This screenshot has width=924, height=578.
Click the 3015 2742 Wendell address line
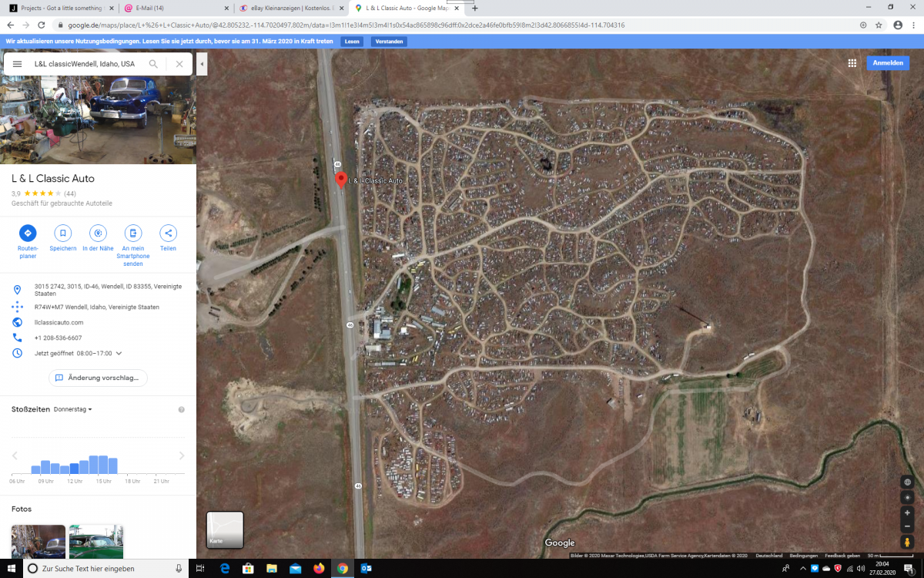pos(108,289)
